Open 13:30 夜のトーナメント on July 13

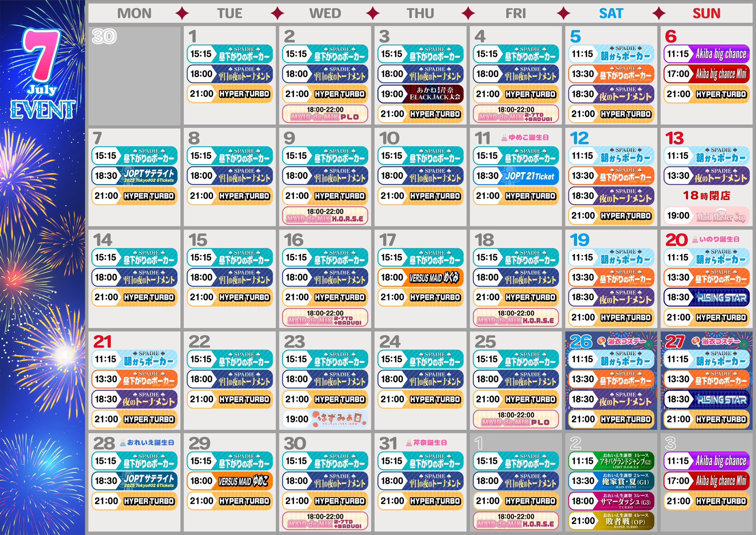(x=707, y=176)
